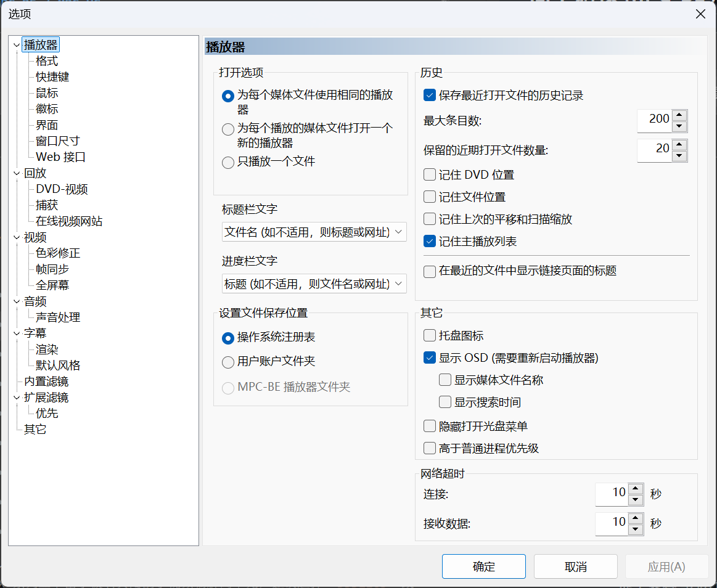Screen dimensions: 717x588
Task: Disable 保存最近打开文件的历史记录
Action: (x=429, y=95)
